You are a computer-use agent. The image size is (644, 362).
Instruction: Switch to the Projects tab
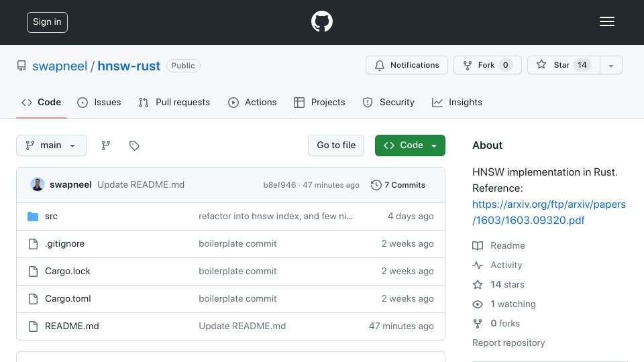point(319,102)
